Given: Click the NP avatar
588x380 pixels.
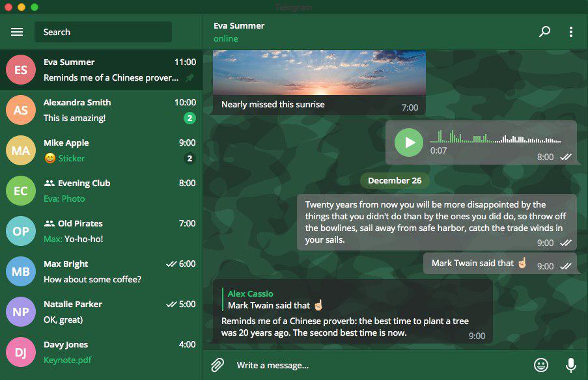Looking at the screenshot, I should (21, 312).
